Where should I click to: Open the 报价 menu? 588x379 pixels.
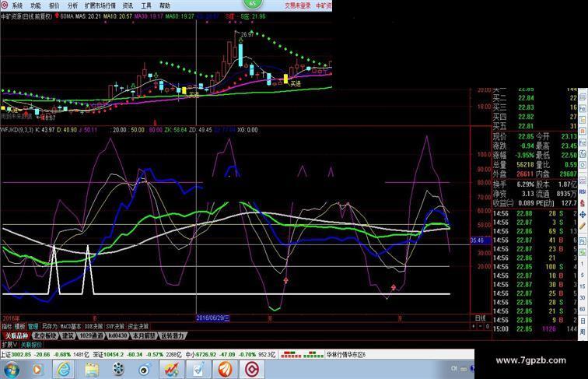pyautogui.click(x=54, y=5)
